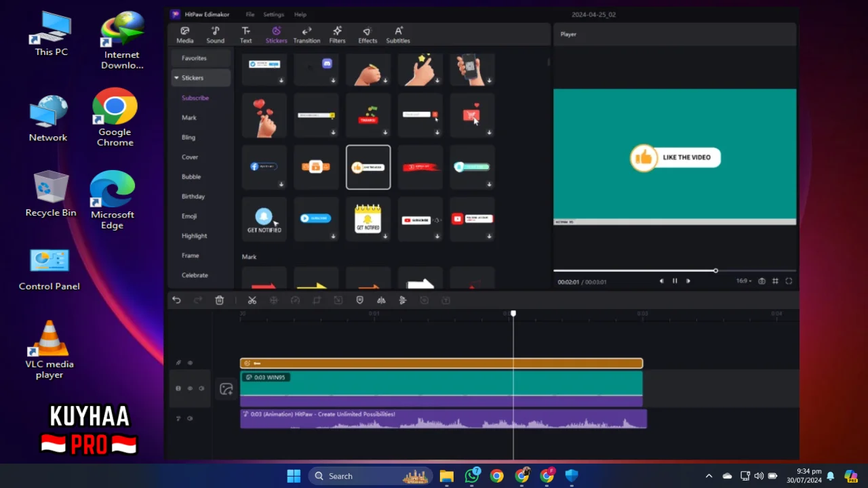Click the Undo icon above the timeline
The image size is (868, 488).
[x=176, y=300]
